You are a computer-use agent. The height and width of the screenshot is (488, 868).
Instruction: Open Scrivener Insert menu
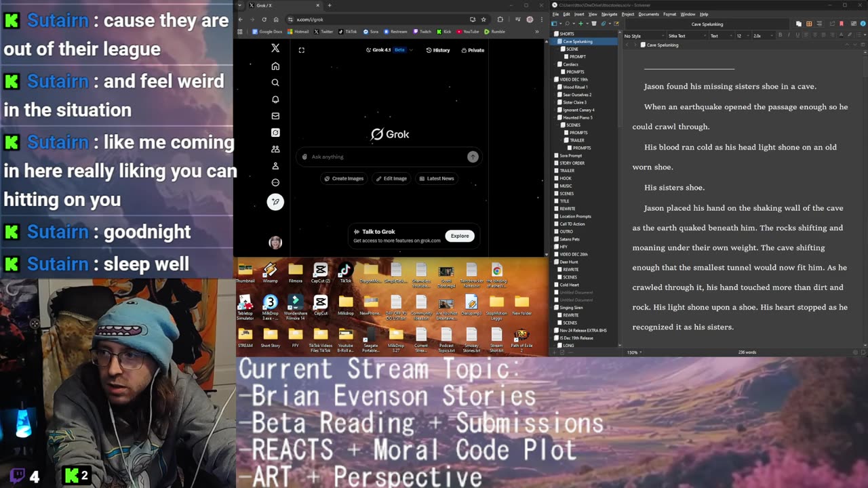tap(579, 14)
